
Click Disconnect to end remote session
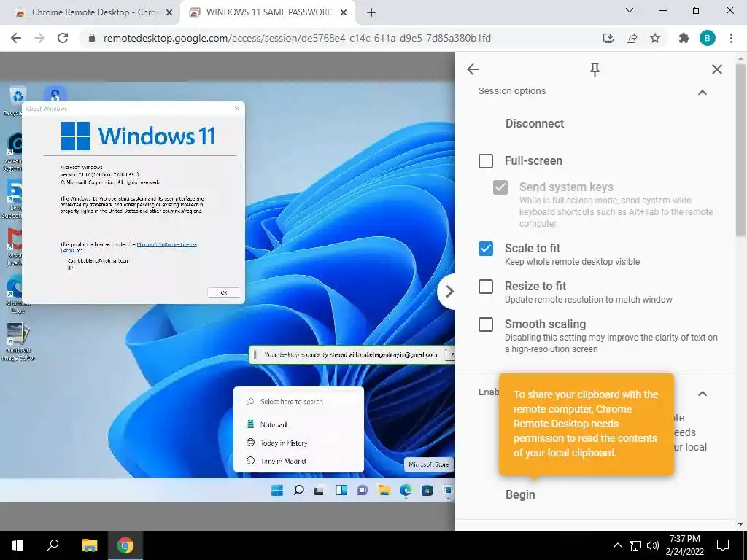535,123
